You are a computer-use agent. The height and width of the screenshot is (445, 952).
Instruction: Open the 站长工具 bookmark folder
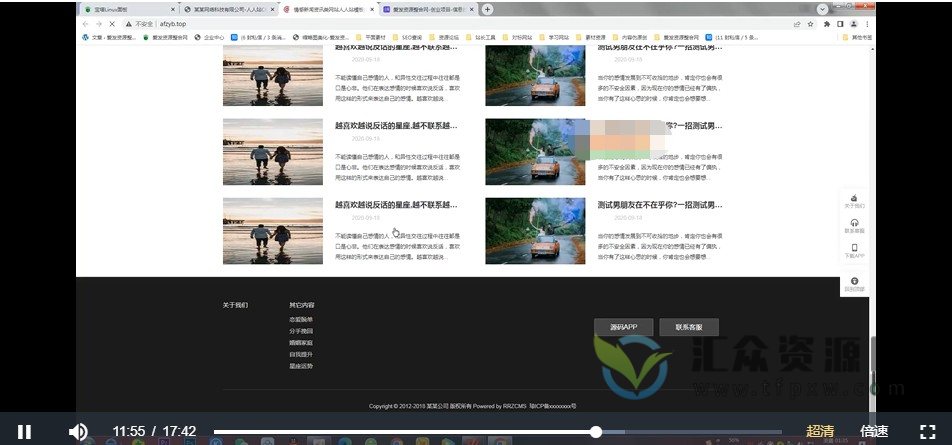481,37
